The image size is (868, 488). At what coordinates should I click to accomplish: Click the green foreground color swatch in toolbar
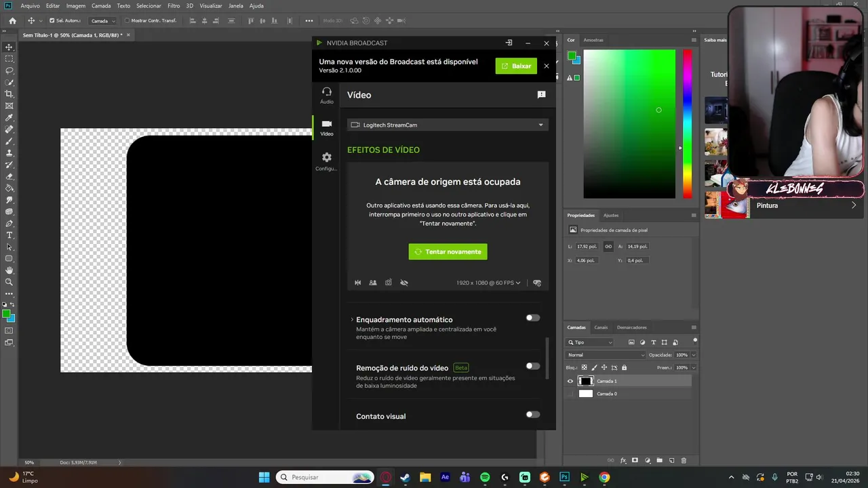pos(6,314)
